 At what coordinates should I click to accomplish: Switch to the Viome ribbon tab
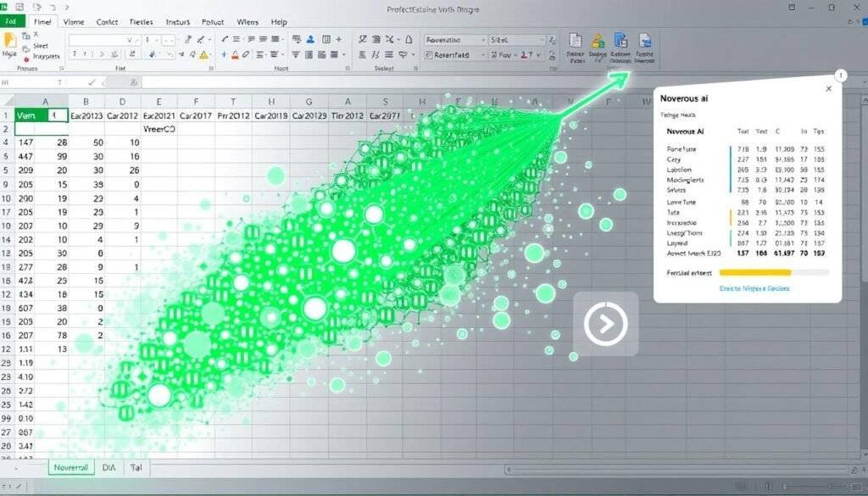tap(74, 21)
